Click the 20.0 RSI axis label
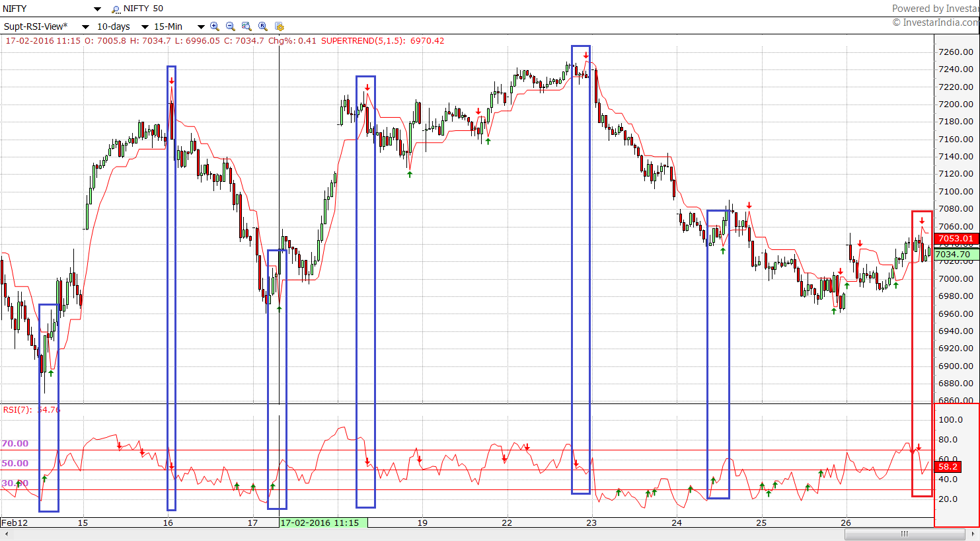Image resolution: width=980 pixels, height=541 pixels. 948,499
